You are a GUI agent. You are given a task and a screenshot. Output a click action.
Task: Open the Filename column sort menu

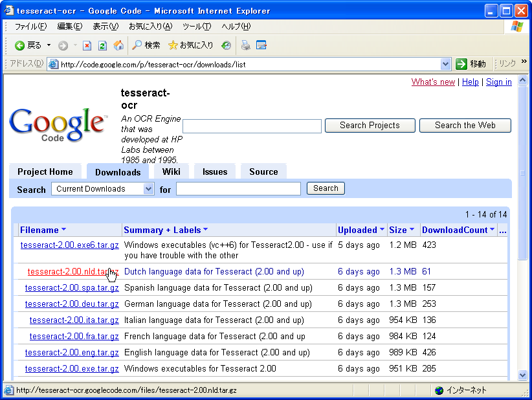click(64, 230)
